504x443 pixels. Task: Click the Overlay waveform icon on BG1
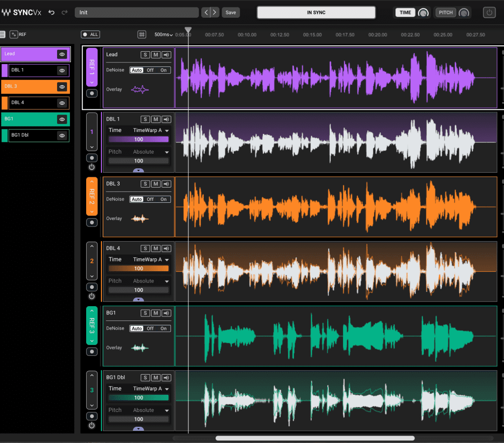click(x=140, y=348)
